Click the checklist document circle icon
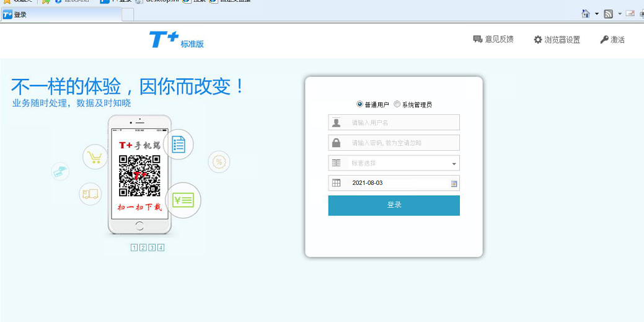The height and width of the screenshot is (322, 644). (x=179, y=145)
